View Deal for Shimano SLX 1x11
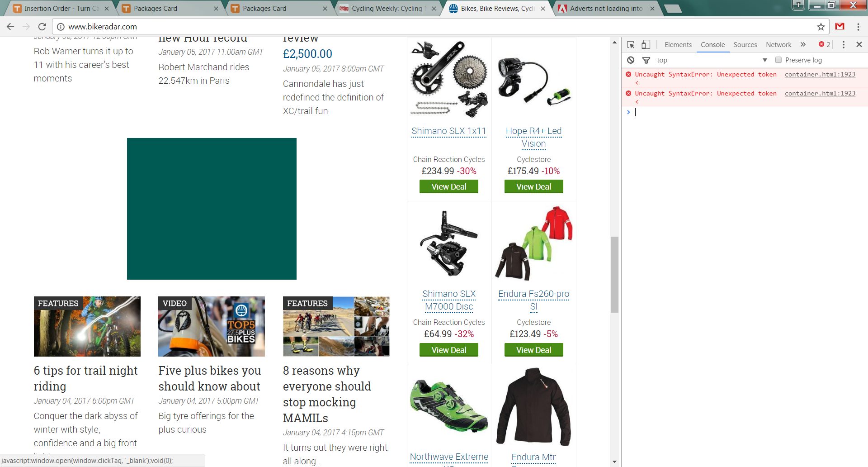Image resolution: width=868 pixels, height=467 pixels. pyautogui.click(x=449, y=186)
